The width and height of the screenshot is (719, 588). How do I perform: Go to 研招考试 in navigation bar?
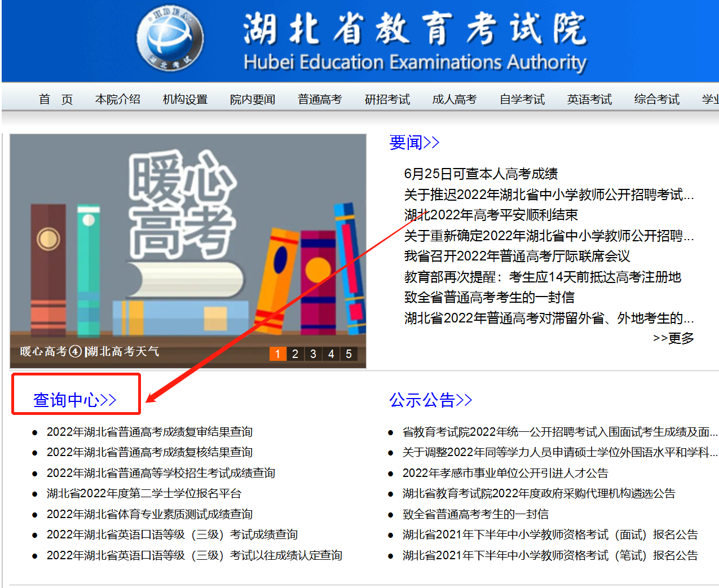[387, 100]
